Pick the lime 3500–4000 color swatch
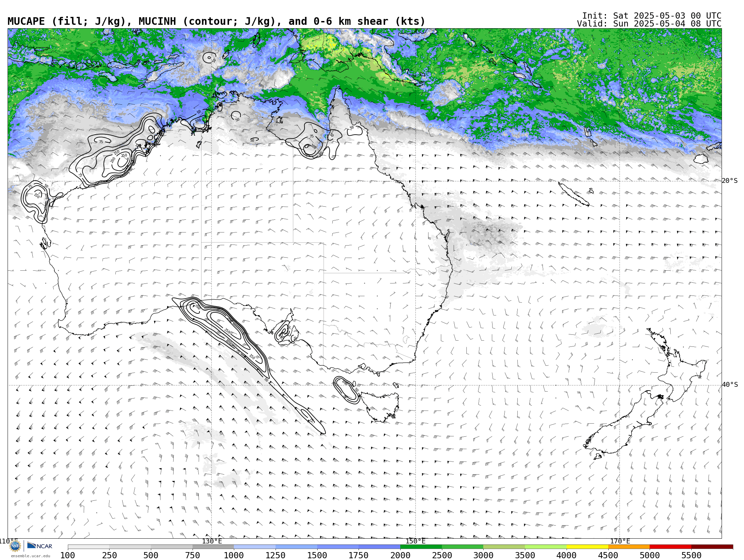This screenshot has width=744, height=560. (546, 547)
